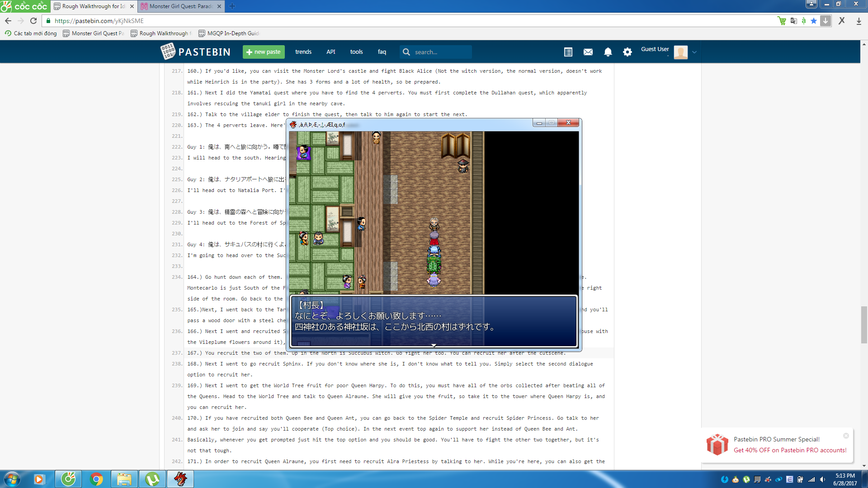Close the Rough Walkthrough tab
This screenshot has width=868, height=488.
(132, 6)
